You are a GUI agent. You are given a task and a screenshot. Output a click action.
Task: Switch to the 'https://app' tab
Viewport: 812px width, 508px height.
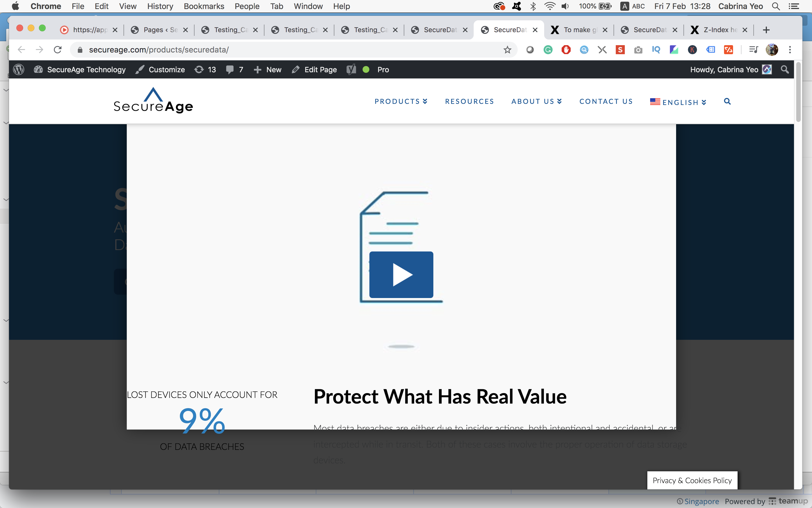point(89,30)
